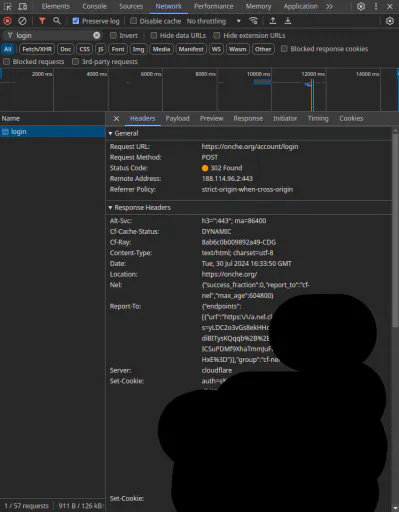Open network conditions wifi icon
399x512 pixels.
tap(253, 21)
